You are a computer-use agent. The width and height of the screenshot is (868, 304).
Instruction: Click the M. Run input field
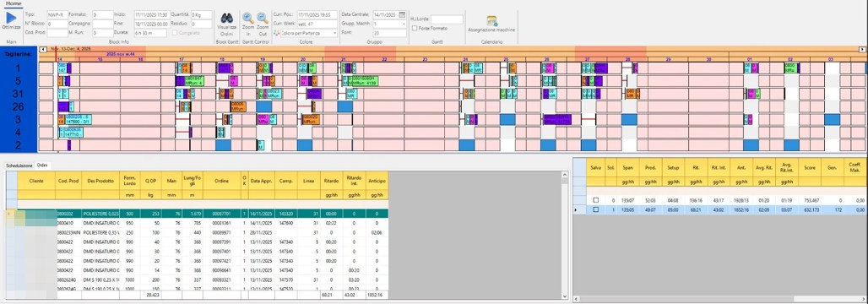point(103,33)
